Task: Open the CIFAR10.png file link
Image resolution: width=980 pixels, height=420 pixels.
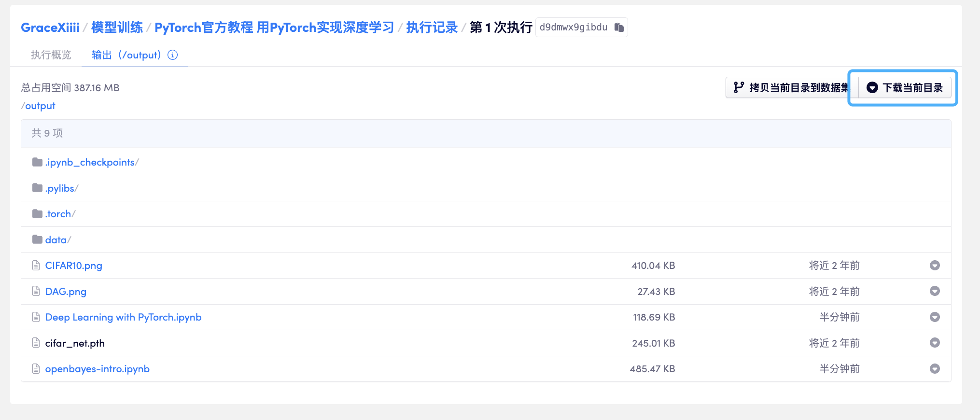Action: [x=73, y=266]
